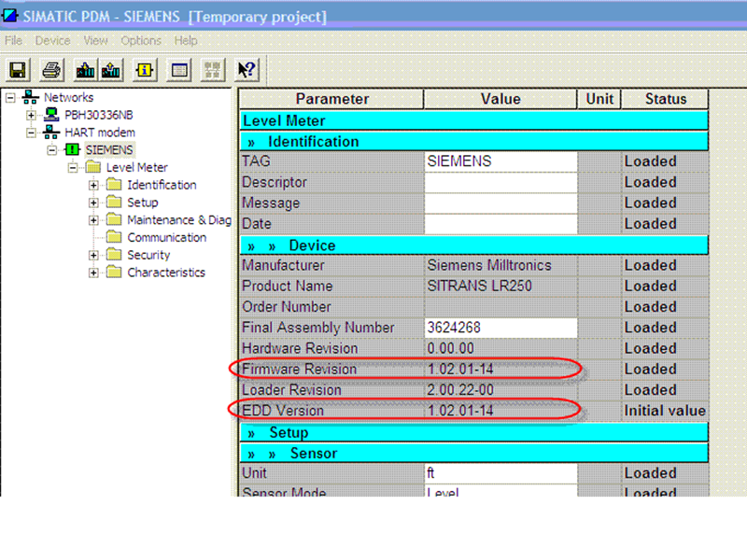Screen dimensions: 747x560
Task: Edit Final Assembly Number field 3624268
Action: coord(500,328)
